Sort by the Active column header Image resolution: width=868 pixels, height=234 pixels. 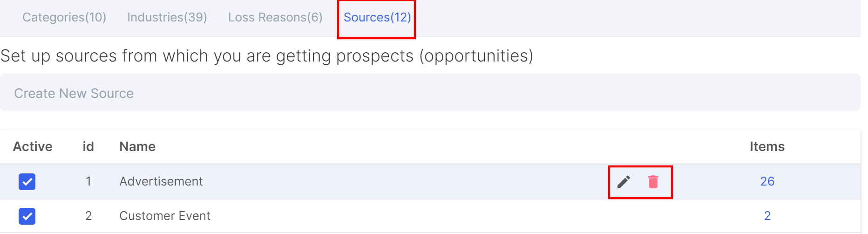(x=33, y=146)
